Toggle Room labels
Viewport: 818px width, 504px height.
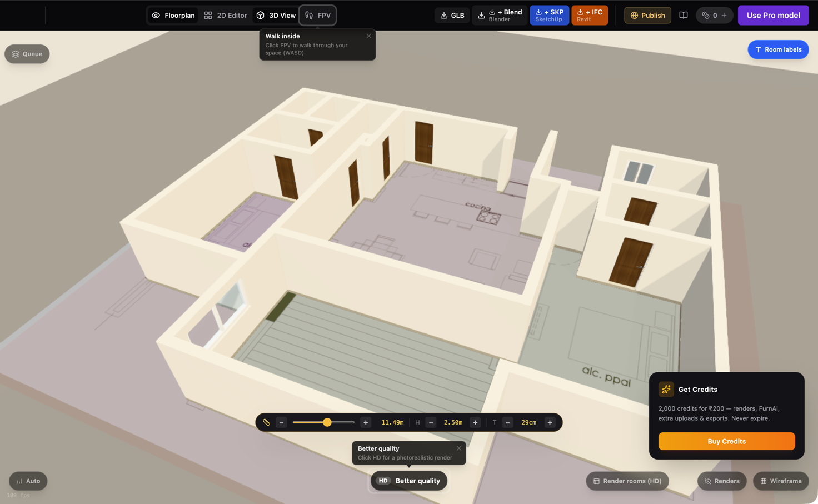778,49
